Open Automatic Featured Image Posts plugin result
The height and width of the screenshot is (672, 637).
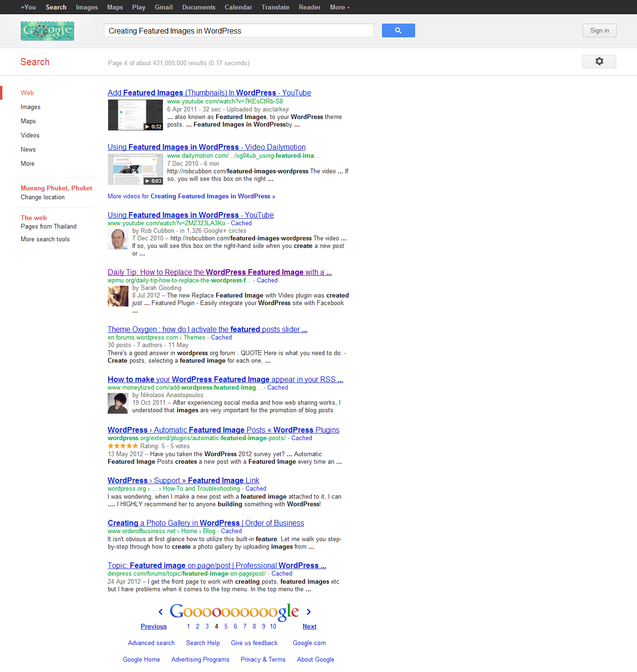click(x=223, y=430)
